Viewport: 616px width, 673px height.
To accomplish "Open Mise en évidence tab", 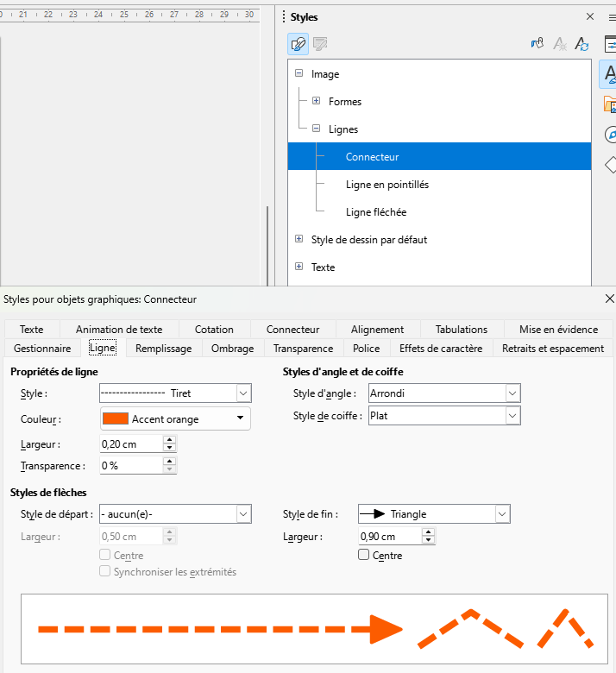I will point(558,330).
